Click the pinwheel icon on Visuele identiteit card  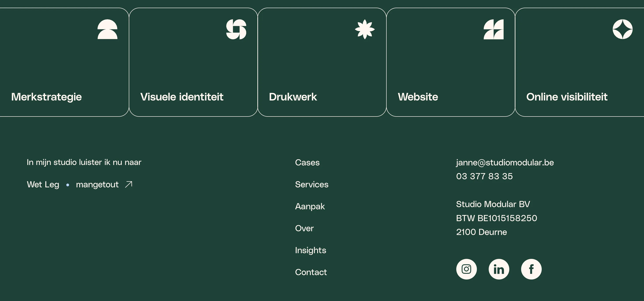(x=236, y=29)
